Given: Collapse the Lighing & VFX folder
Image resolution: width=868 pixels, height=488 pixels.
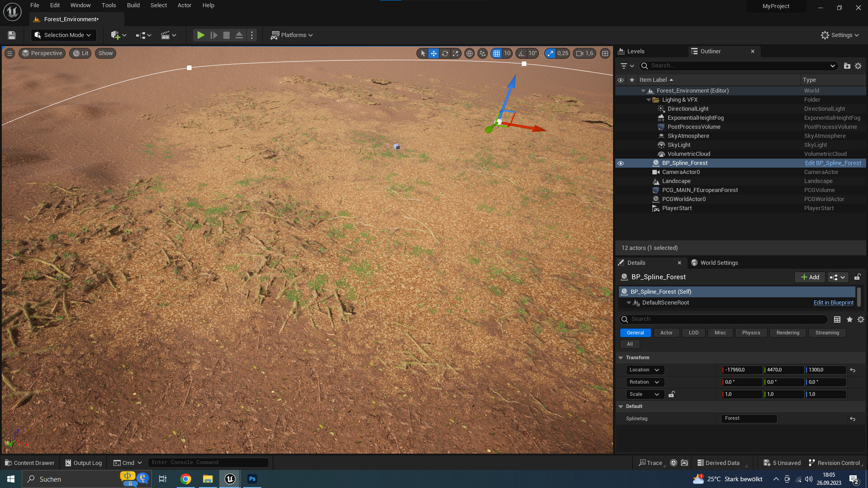Looking at the screenshot, I should coord(649,99).
